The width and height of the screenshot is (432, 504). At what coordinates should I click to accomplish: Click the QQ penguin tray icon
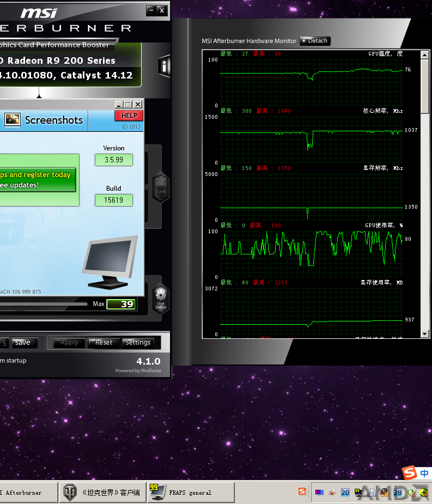point(384,493)
